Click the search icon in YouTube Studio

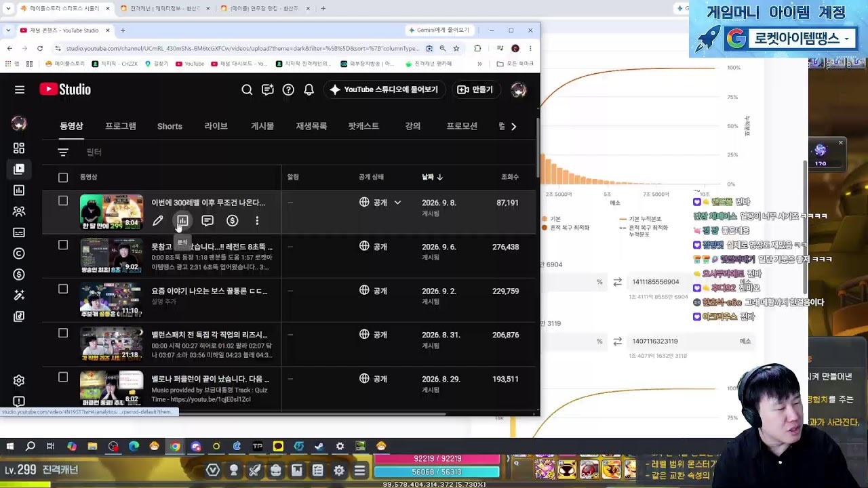247,89
